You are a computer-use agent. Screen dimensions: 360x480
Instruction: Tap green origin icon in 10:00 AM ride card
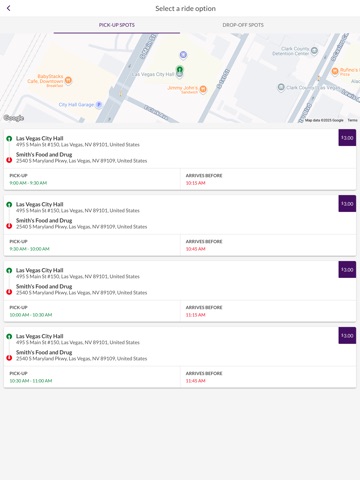[x=9, y=270]
